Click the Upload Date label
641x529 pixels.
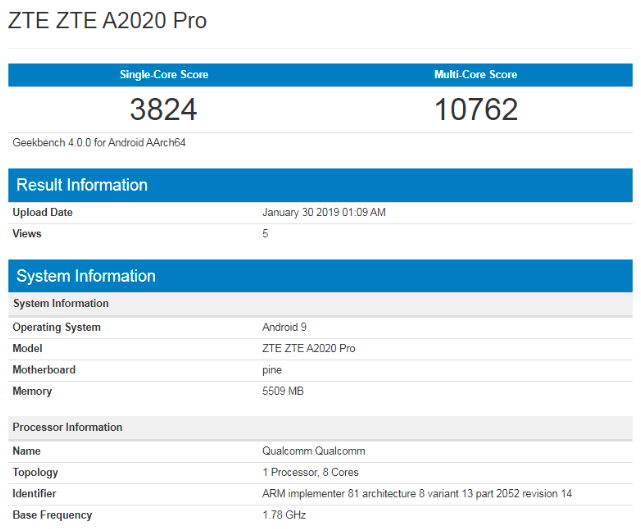pyautogui.click(x=42, y=212)
